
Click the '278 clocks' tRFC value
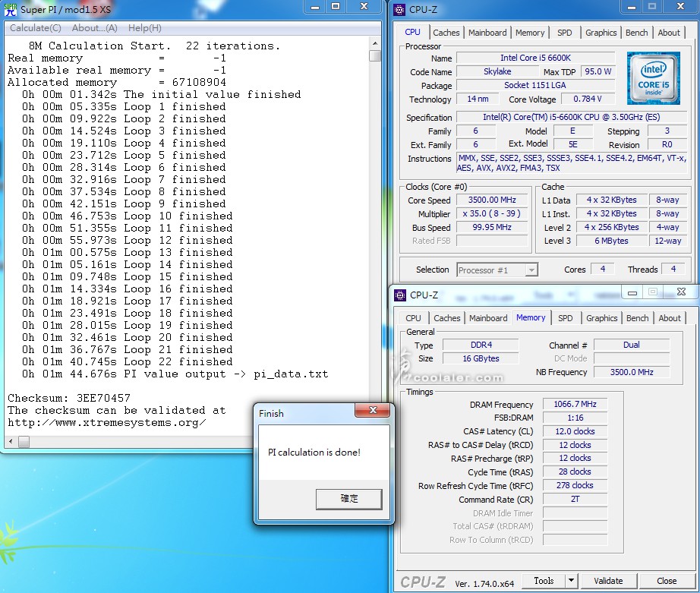pos(575,485)
